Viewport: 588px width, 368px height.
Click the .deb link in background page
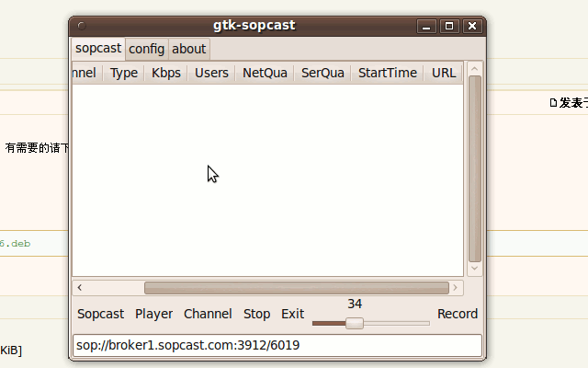pos(15,244)
